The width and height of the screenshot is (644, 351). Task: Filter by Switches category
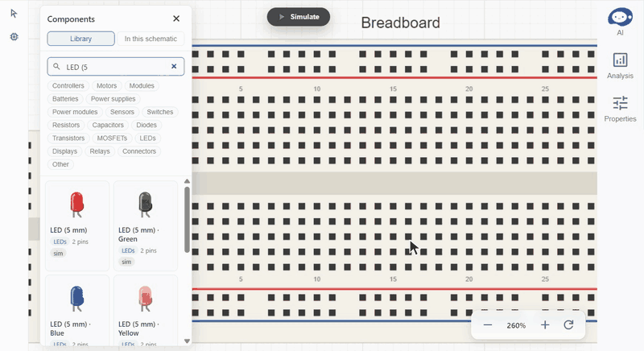[159, 112]
